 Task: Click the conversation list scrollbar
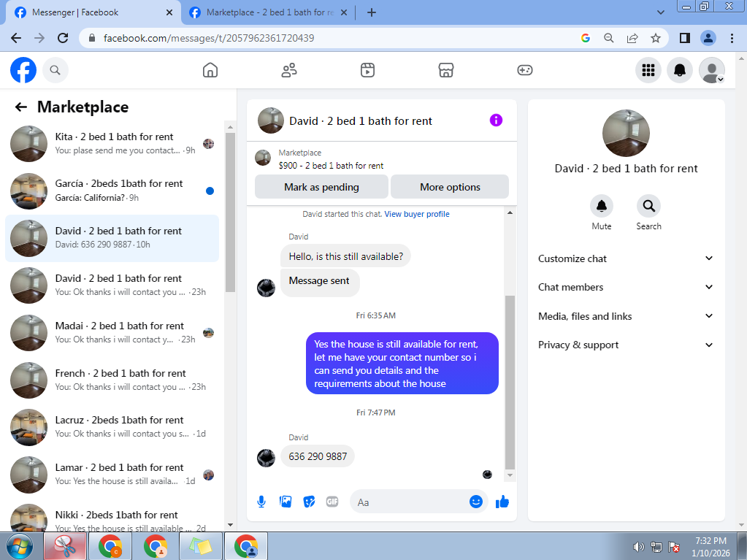click(x=230, y=212)
